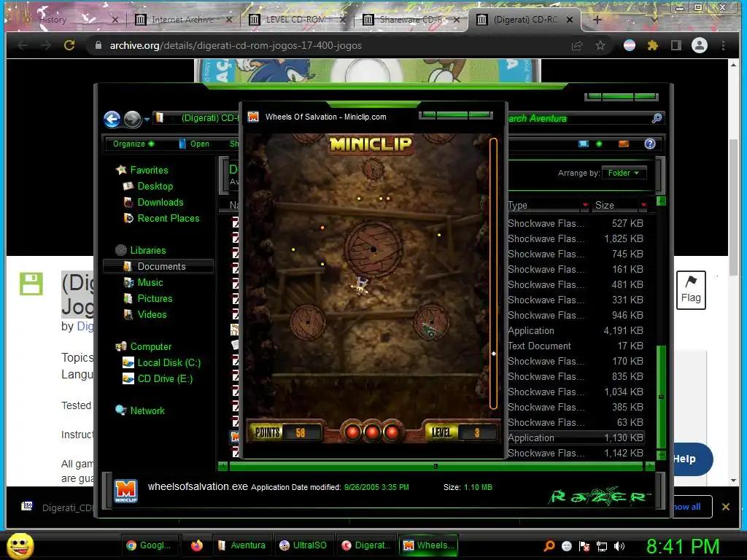Screen dimensions: 747x560
Task: Open the recent locations dropdown beside Forward arrow
Action: 147,119
